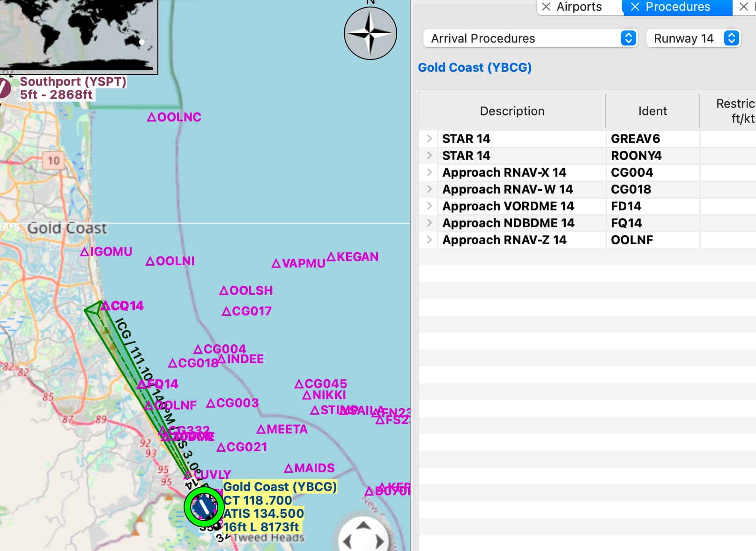756x551 pixels.
Task: Switch to the Airports tab
Action: (579, 7)
